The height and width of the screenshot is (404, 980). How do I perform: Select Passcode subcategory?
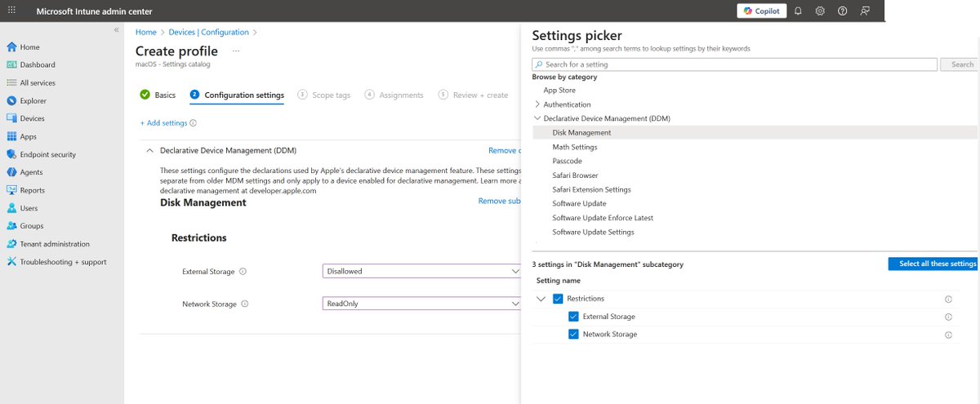coord(567,162)
